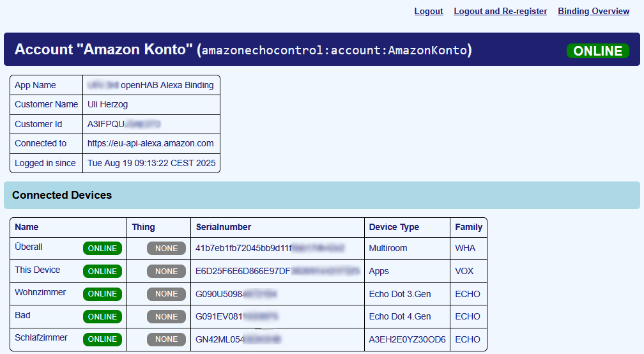Click the A3EH2E0YZ30OD6 device type cell

click(x=407, y=340)
